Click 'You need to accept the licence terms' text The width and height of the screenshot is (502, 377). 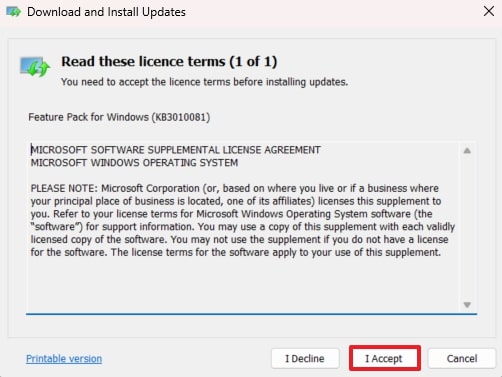coord(204,82)
